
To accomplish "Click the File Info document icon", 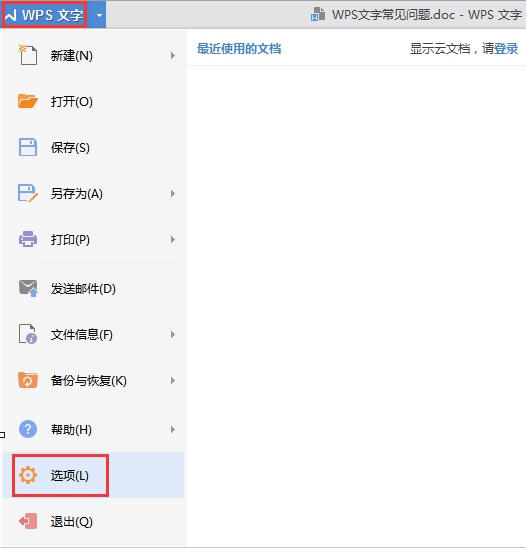I will pyautogui.click(x=28, y=334).
